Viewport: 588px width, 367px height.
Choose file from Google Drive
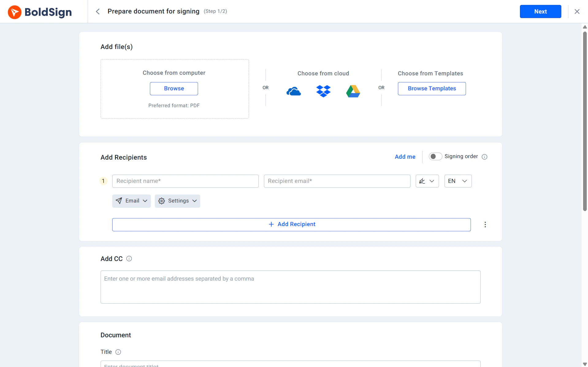pos(353,91)
